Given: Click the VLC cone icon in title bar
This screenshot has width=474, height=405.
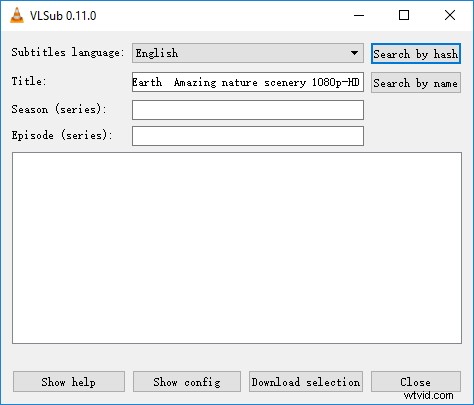Looking at the screenshot, I should tap(17, 15).
